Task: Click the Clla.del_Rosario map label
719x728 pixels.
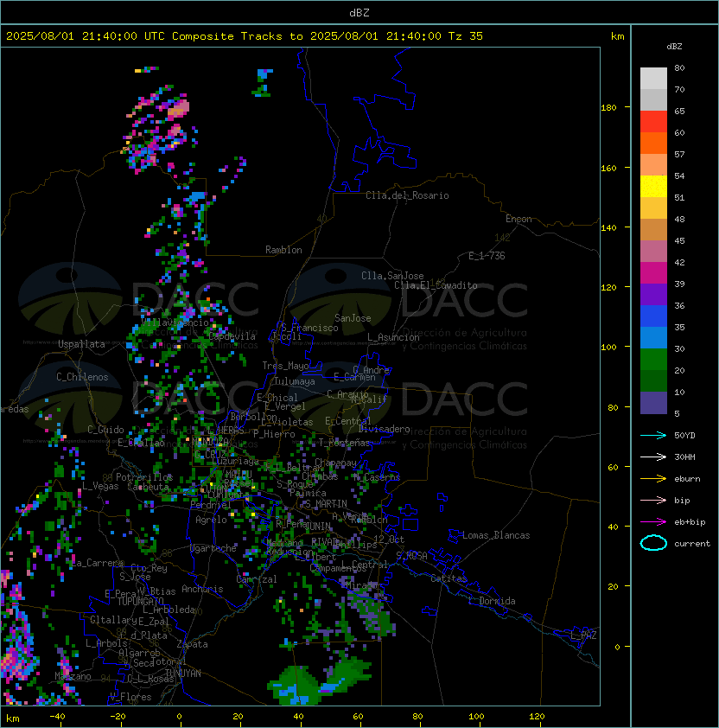Action: pyautogui.click(x=407, y=195)
